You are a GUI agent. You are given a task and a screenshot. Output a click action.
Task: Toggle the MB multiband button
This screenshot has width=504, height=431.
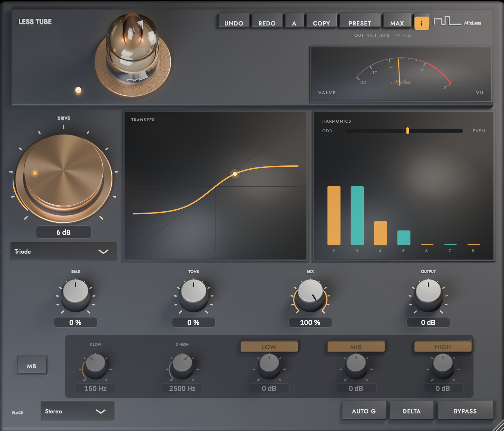[x=32, y=365]
